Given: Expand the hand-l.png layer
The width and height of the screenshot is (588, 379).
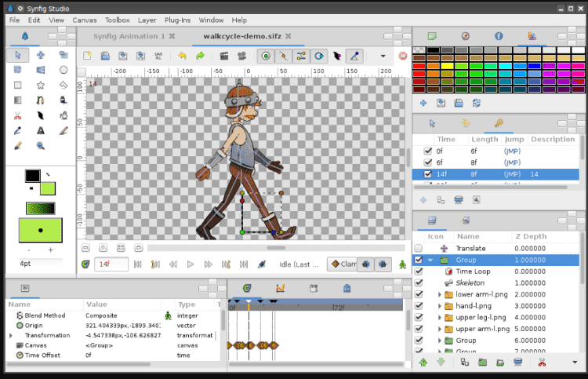Looking at the screenshot, I should [440, 306].
